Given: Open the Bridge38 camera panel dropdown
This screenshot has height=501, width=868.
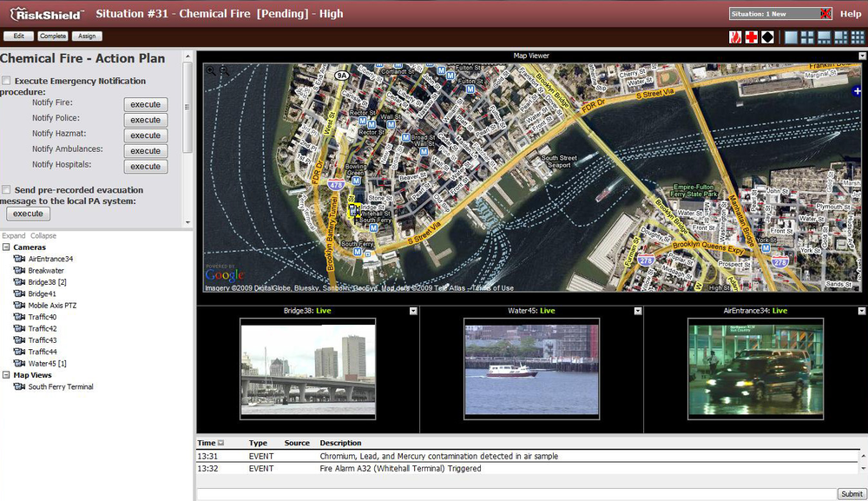Looking at the screenshot, I should (x=413, y=311).
